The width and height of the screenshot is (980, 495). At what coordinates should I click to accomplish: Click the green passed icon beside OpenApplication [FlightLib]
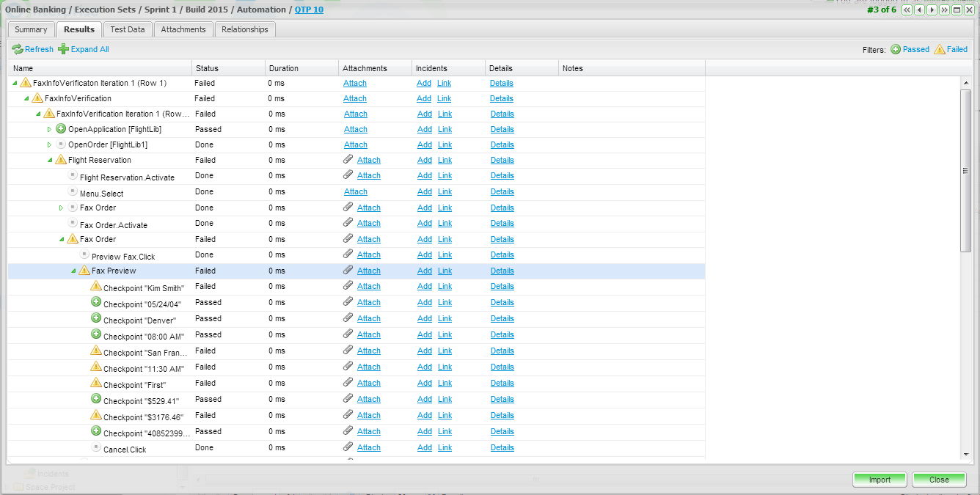click(61, 129)
